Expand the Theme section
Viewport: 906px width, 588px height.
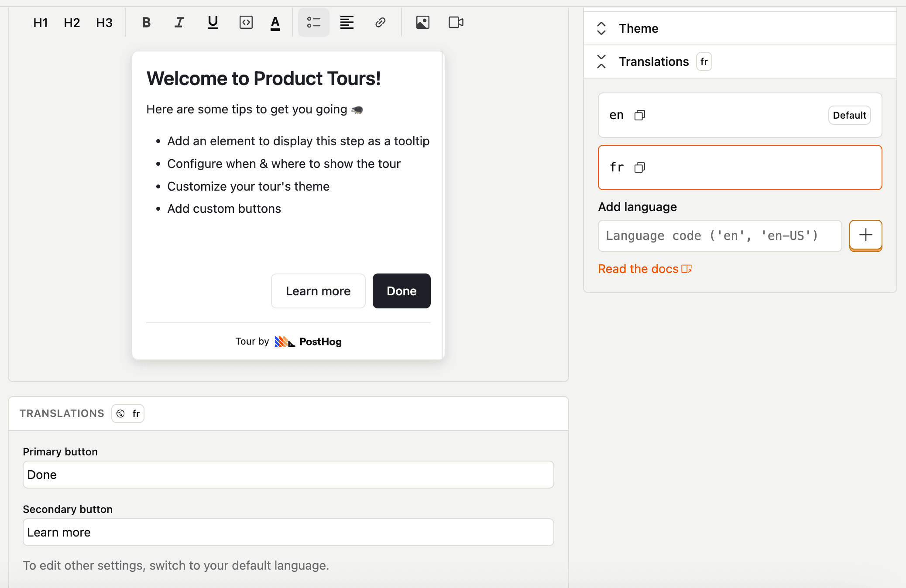[601, 28]
